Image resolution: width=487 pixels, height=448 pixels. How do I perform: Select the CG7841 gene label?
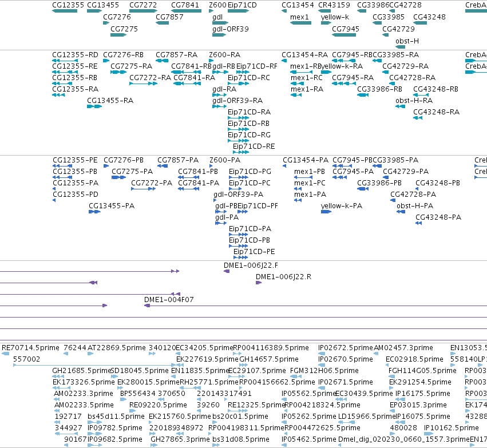pos(185,5)
